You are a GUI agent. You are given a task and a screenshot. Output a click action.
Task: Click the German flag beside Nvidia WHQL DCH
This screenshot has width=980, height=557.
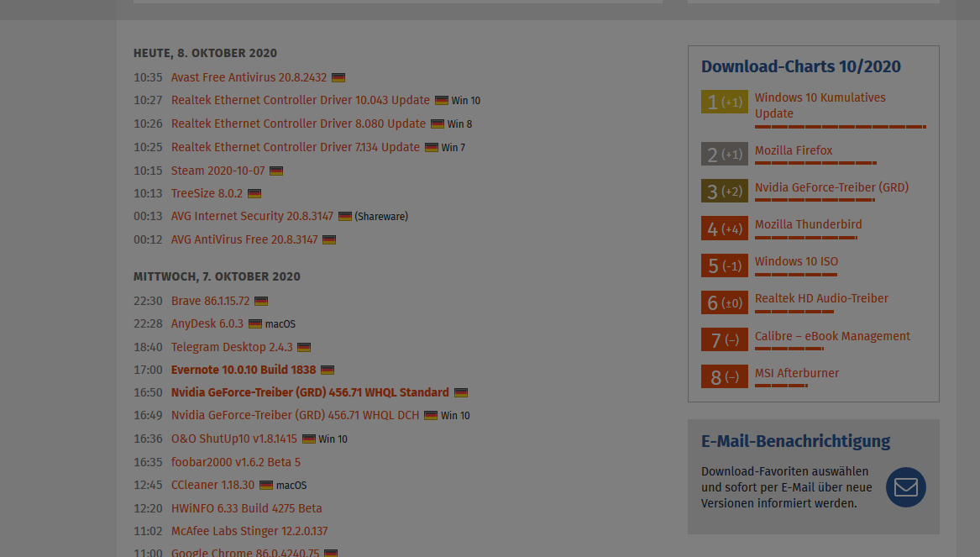point(431,415)
